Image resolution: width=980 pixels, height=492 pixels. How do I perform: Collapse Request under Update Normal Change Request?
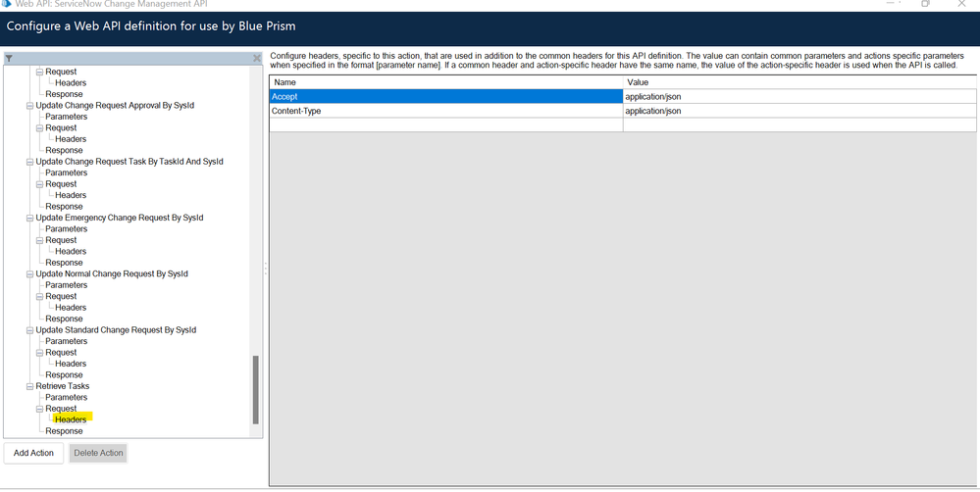point(39,297)
